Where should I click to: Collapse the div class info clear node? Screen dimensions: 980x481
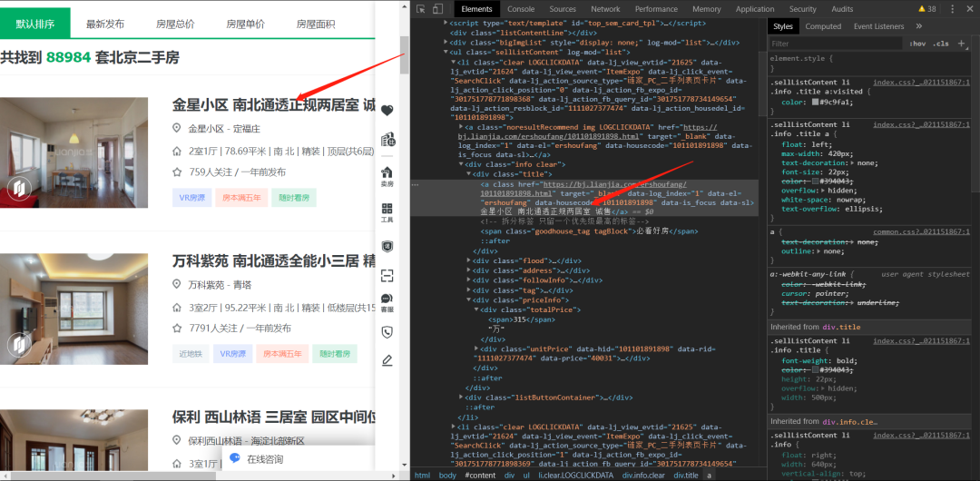click(461, 164)
